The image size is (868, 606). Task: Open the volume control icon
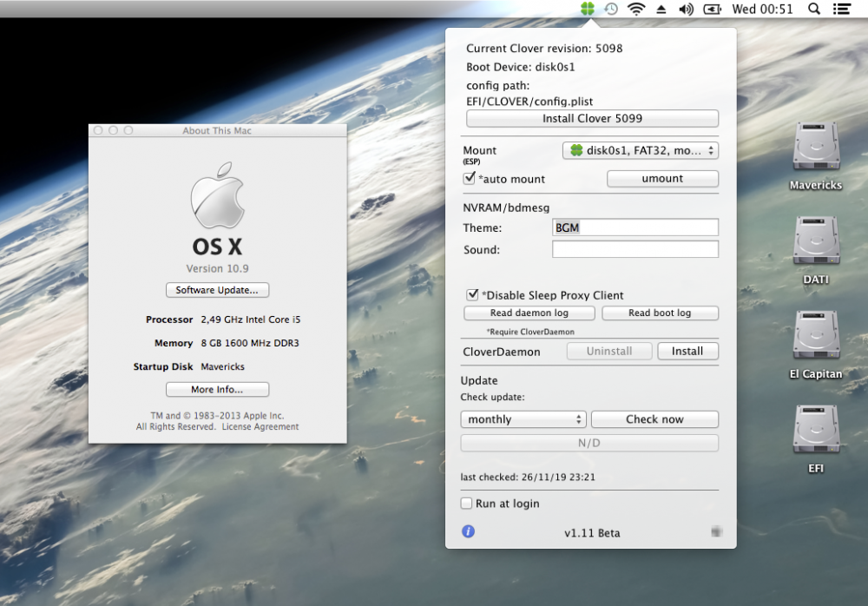click(686, 10)
